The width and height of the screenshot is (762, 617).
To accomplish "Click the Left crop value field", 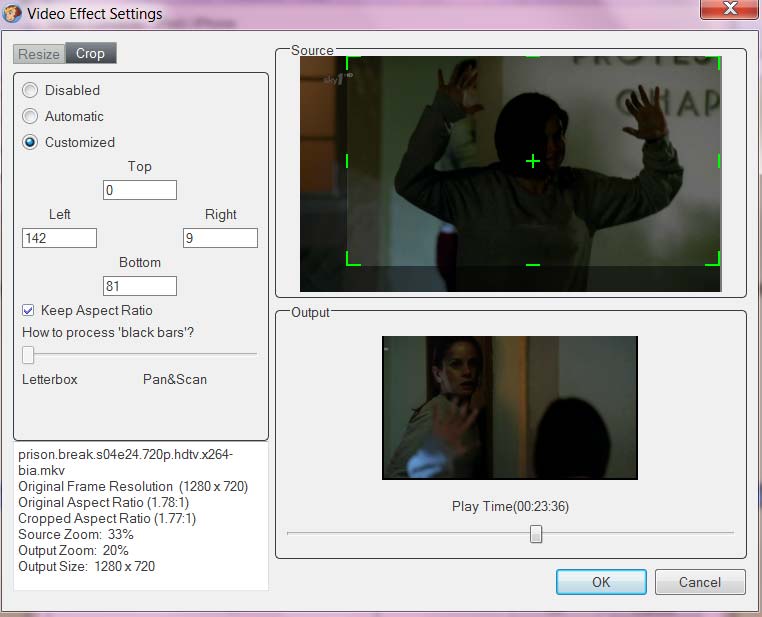I will coord(59,238).
